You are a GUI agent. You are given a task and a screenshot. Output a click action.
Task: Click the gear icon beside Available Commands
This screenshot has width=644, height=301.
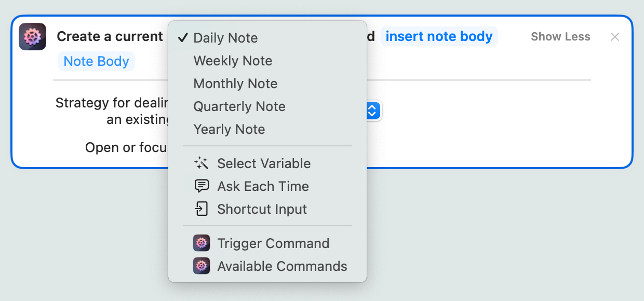pos(202,266)
